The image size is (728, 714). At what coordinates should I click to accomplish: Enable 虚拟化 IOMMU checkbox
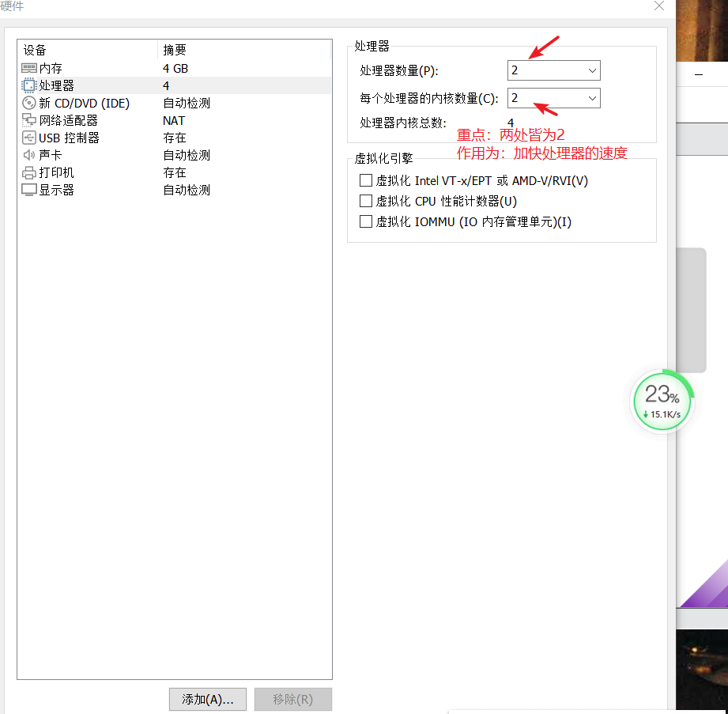tap(366, 221)
